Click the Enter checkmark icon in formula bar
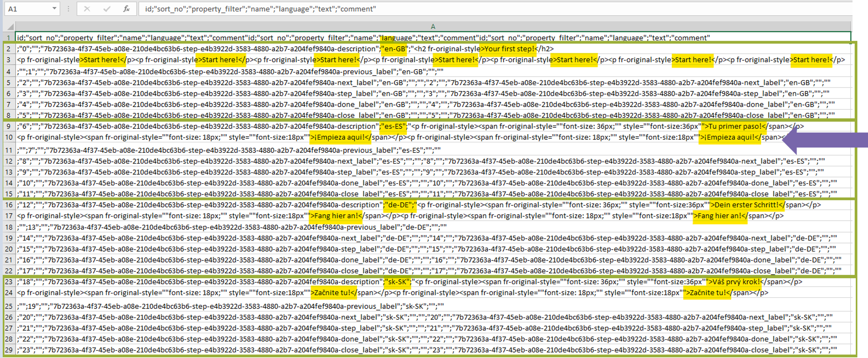The image size is (868, 358). [107, 9]
